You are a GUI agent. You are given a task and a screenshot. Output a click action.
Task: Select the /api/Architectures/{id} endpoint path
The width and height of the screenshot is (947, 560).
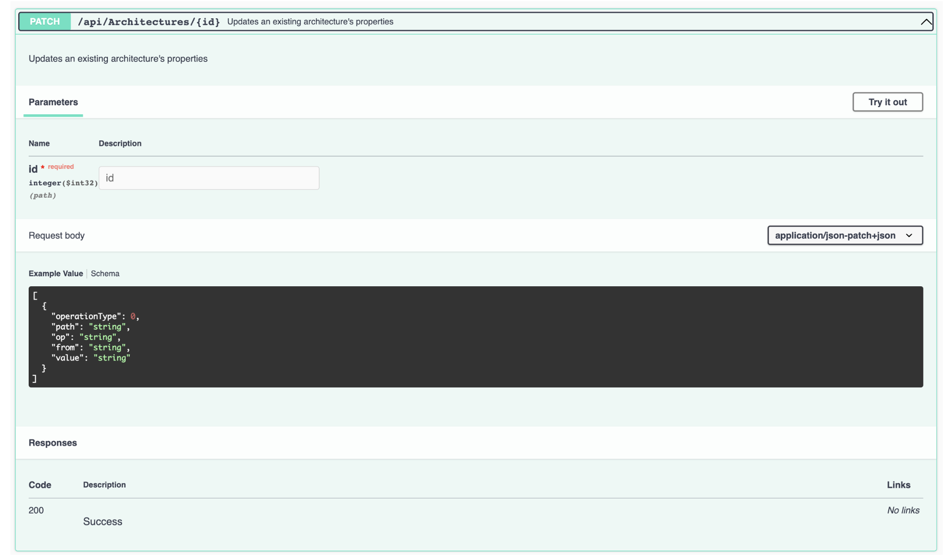pos(149,21)
